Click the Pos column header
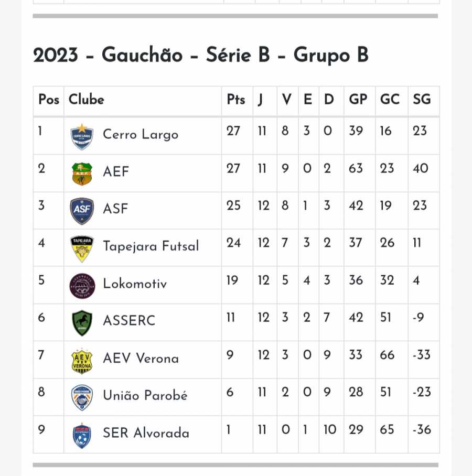The height and width of the screenshot is (476, 472). point(49,100)
